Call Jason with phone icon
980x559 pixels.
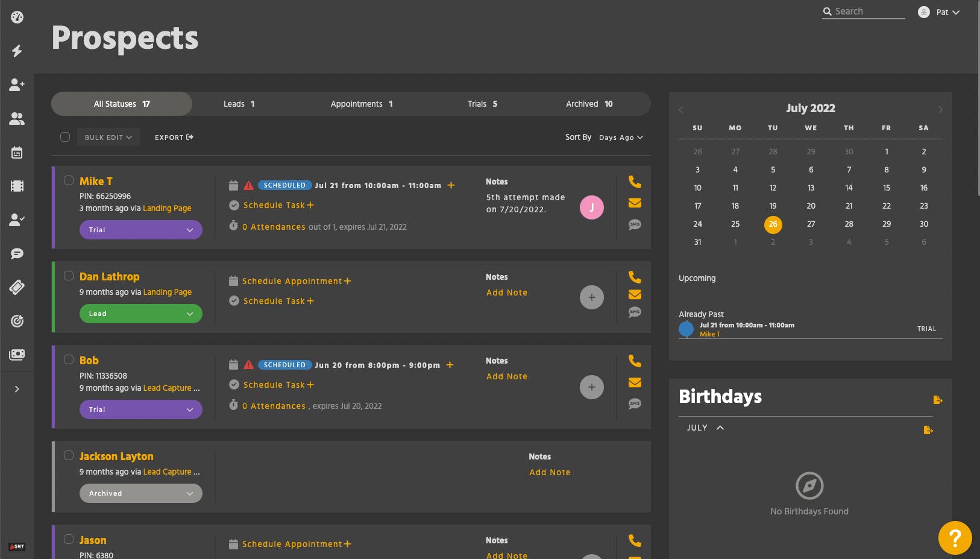coord(635,540)
